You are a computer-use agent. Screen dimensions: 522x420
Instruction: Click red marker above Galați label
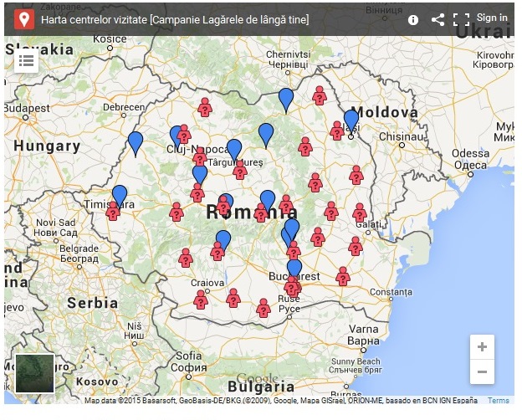[x=360, y=213]
